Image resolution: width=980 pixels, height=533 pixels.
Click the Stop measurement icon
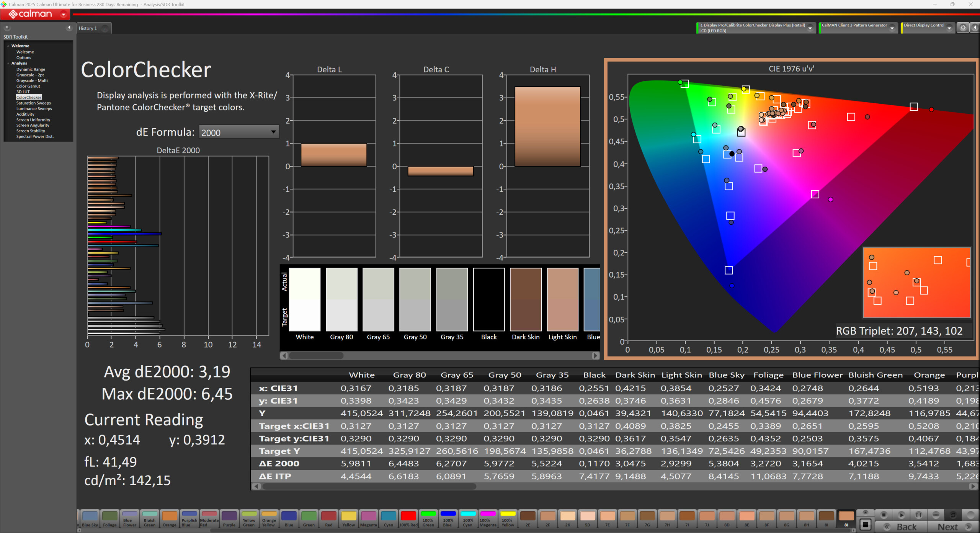pyautogui.click(x=884, y=515)
